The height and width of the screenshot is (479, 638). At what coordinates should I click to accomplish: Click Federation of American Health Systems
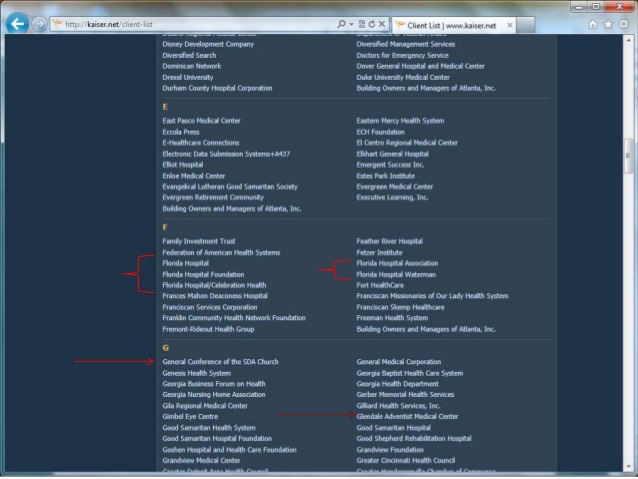point(221,252)
